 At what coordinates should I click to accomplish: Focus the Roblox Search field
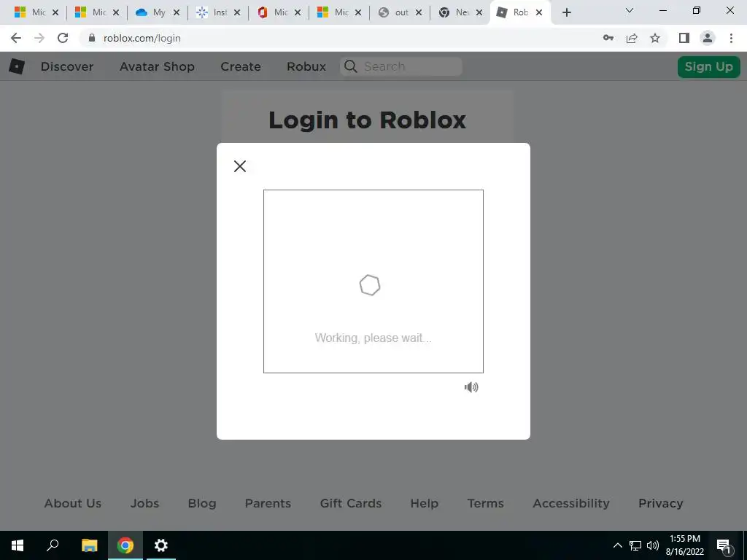tap(400, 66)
